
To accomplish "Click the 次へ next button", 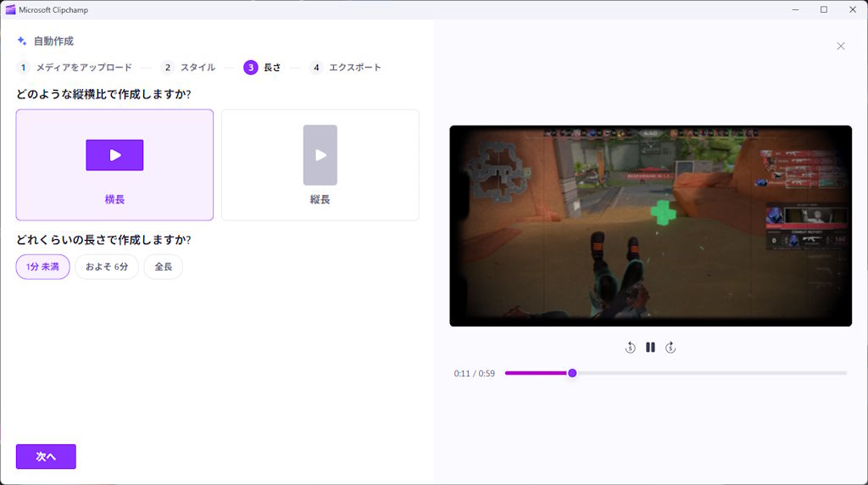I will [x=46, y=457].
